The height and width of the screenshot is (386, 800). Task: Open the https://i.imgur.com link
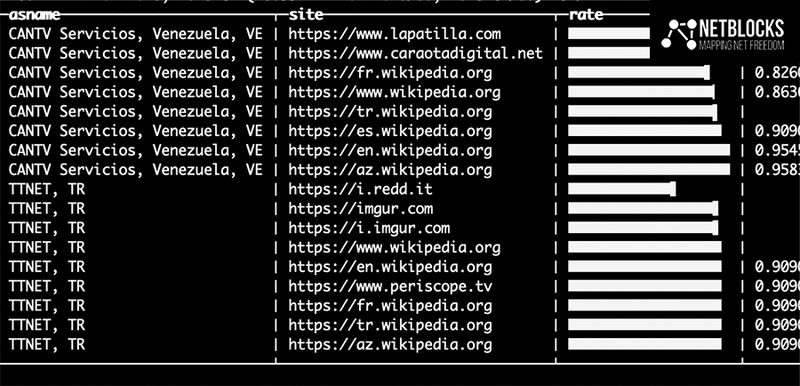tap(369, 228)
